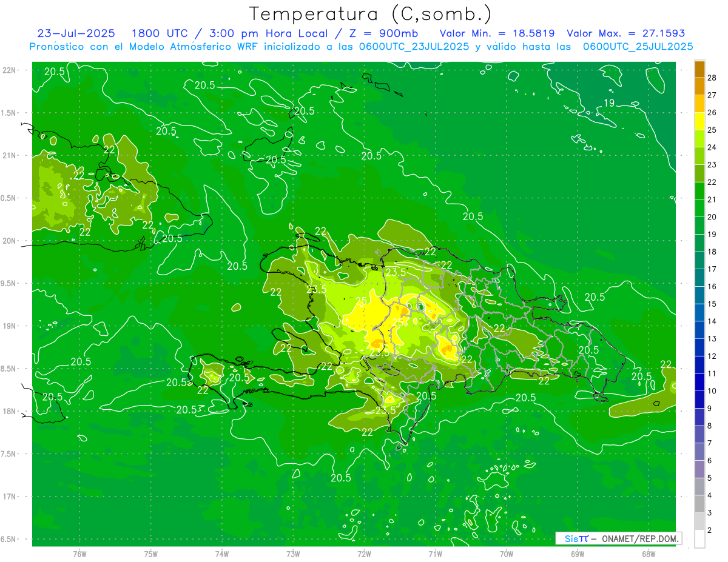Click the 71W longitude axis label
The height and width of the screenshot is (562, 728).
435,554
